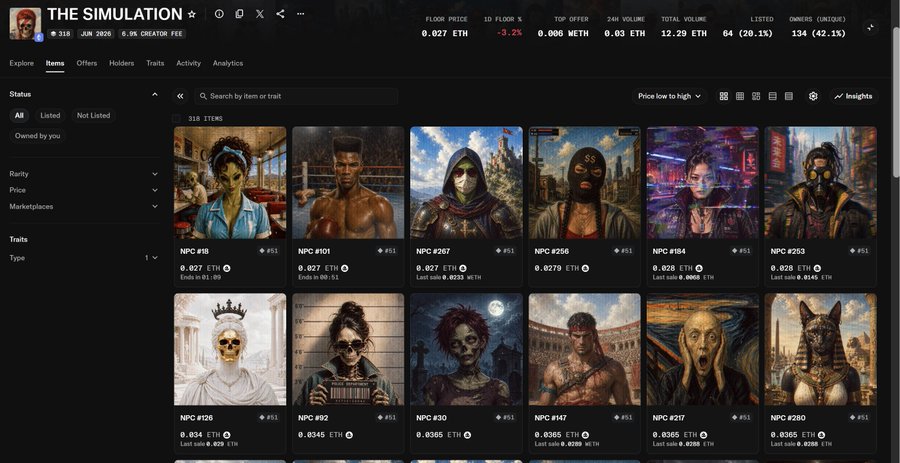900x463 pixels.
Task: Click the search by item or trait field
Action: [296, 96]
